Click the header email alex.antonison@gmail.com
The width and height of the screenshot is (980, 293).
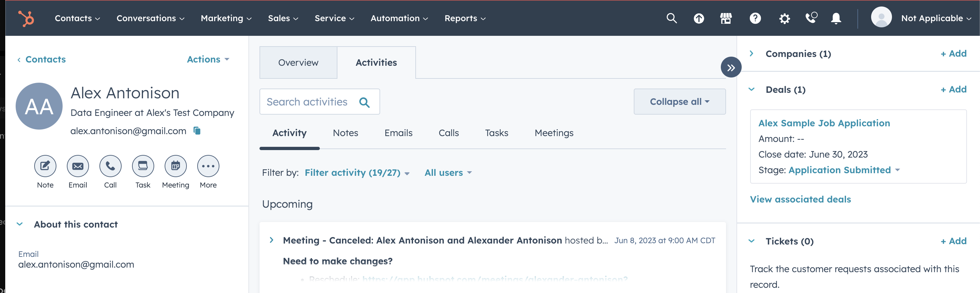[x=128, y=131]
